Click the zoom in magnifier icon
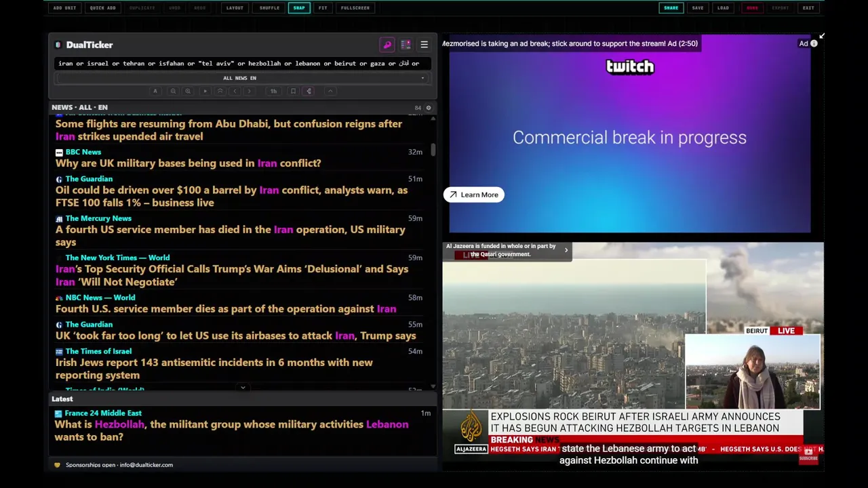This screenshot has height=488, width=868. (x=188, y=91)
